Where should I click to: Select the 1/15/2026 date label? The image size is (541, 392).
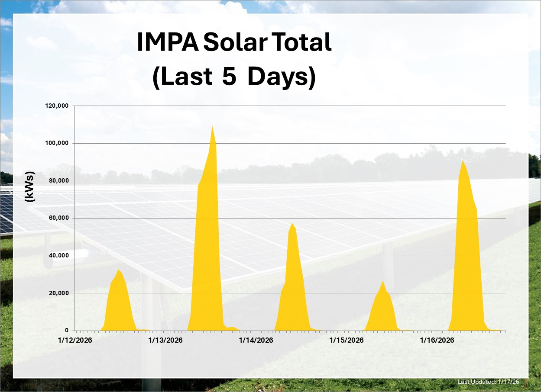[346, 340]
